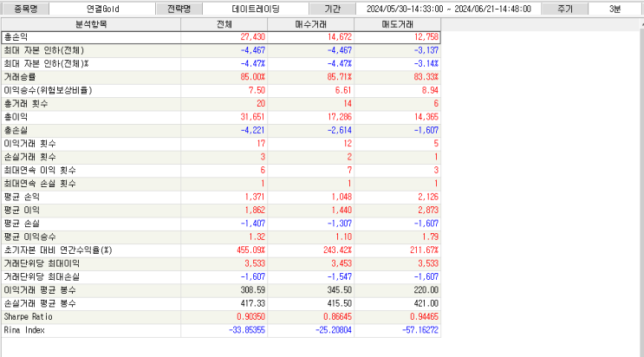Screen dimensions: 644x357
Task: Select the 3분 interval value
Action: pyautogui.click(x=615, y=9)
